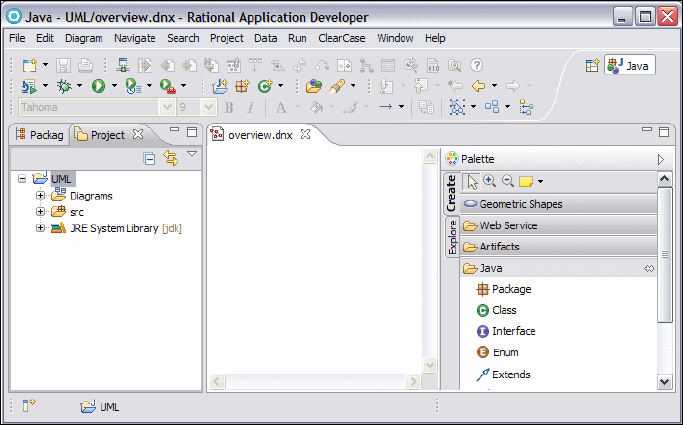Toggle Italic text formatting
Viewport: 683px width, 425px height.
(250, 107)
